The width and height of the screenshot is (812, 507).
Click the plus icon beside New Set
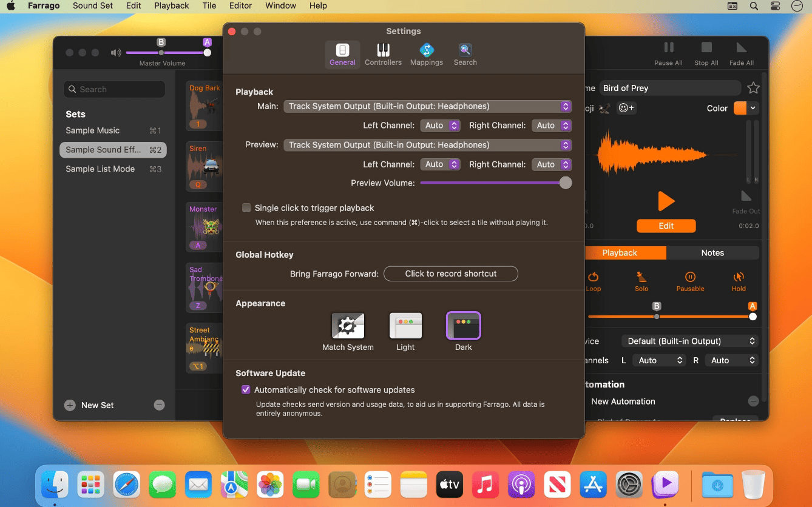pos(70,405)
